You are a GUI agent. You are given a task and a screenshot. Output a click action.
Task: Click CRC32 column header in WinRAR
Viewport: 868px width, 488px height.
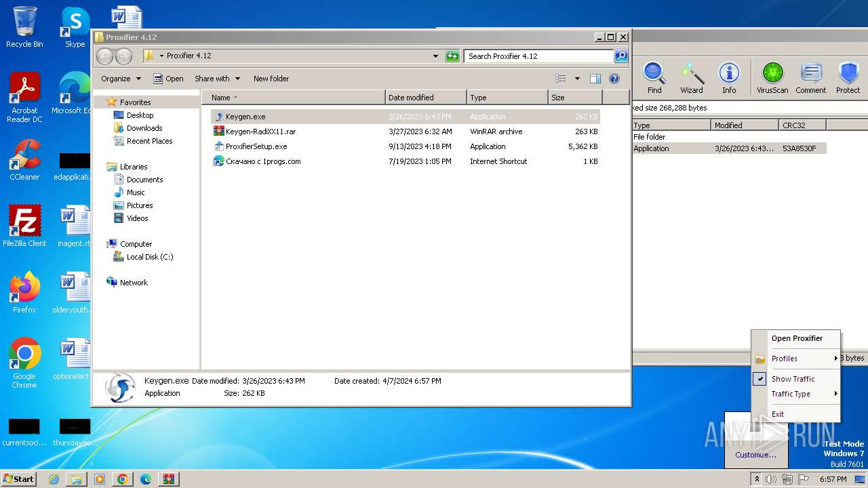(x=802, y=125)
